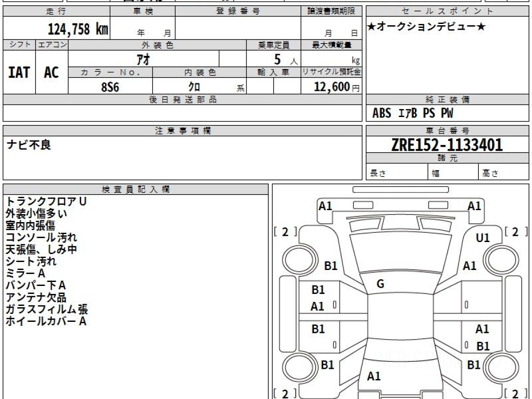Click the 純正装備 header

click(447, 100)
